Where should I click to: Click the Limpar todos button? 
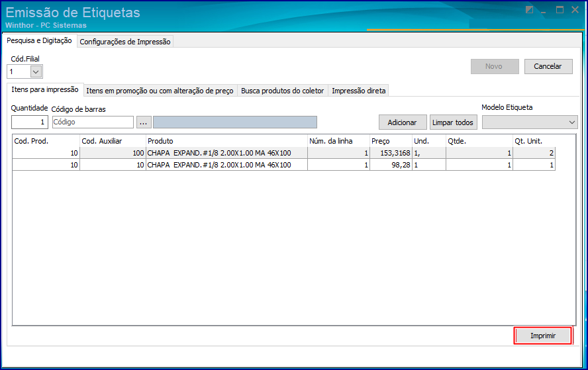(x=453, y=122)
